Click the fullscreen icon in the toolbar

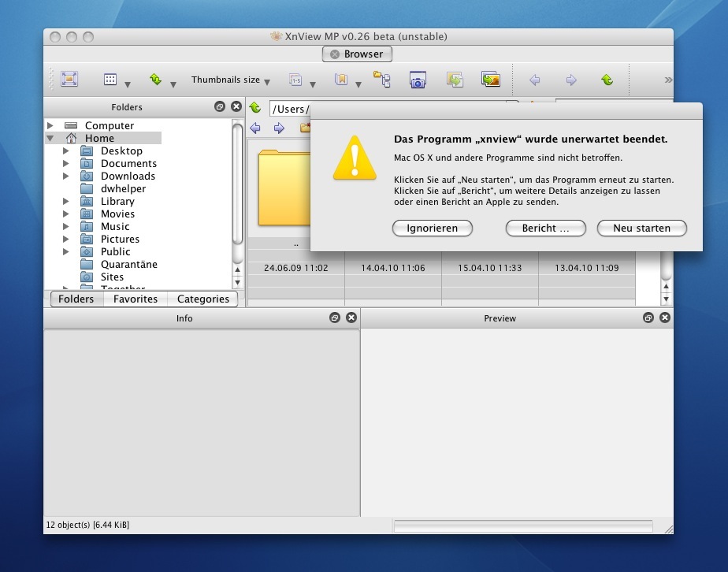coord(69,80)
